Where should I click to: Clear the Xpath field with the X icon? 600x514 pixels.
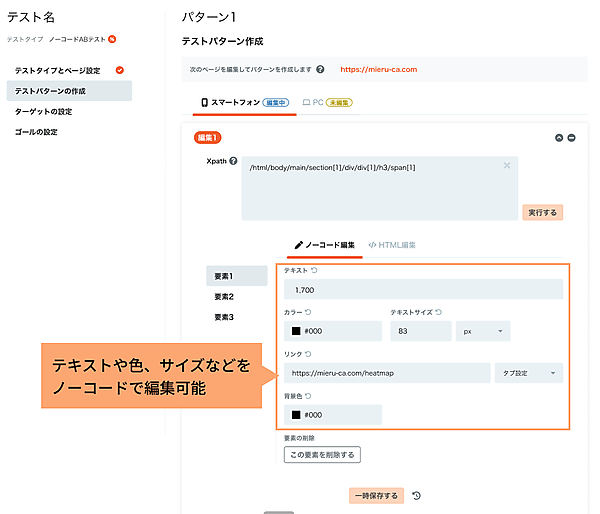507,165
